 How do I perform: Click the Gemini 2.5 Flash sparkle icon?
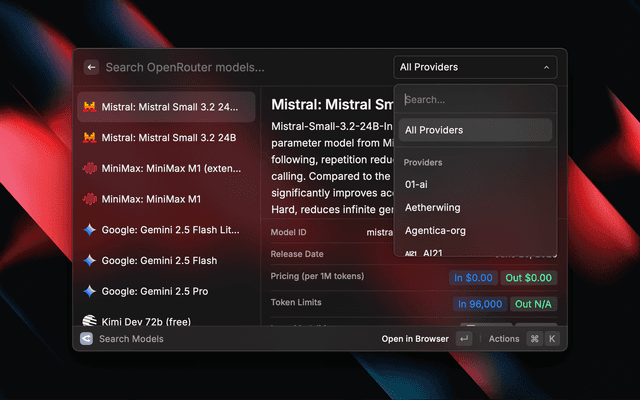pyautogui.click(x=90, y=260)
